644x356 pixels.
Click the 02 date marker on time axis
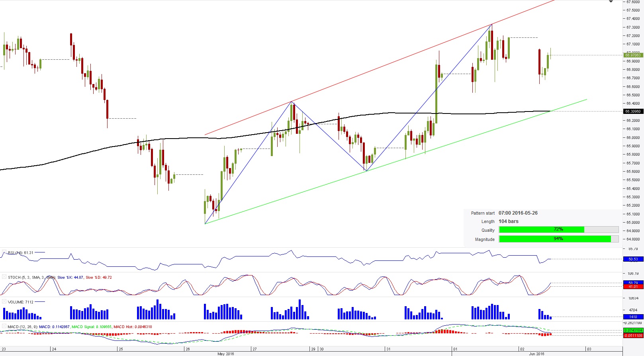click(x=522, y=349)
